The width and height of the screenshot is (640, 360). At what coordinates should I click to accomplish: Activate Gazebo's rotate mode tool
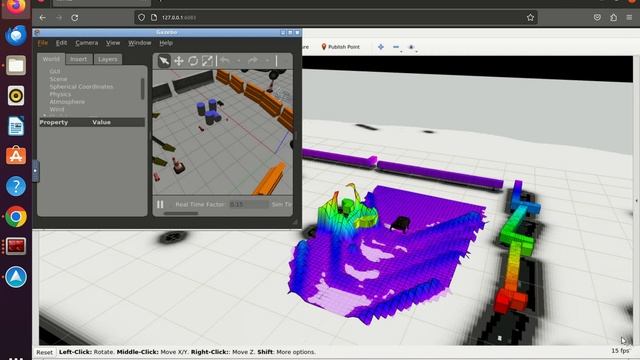tap(193, 61)
